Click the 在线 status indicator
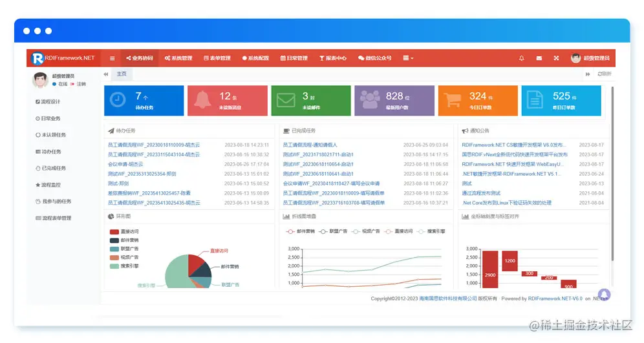Screen dimensions: 644x343 [60, 84]
